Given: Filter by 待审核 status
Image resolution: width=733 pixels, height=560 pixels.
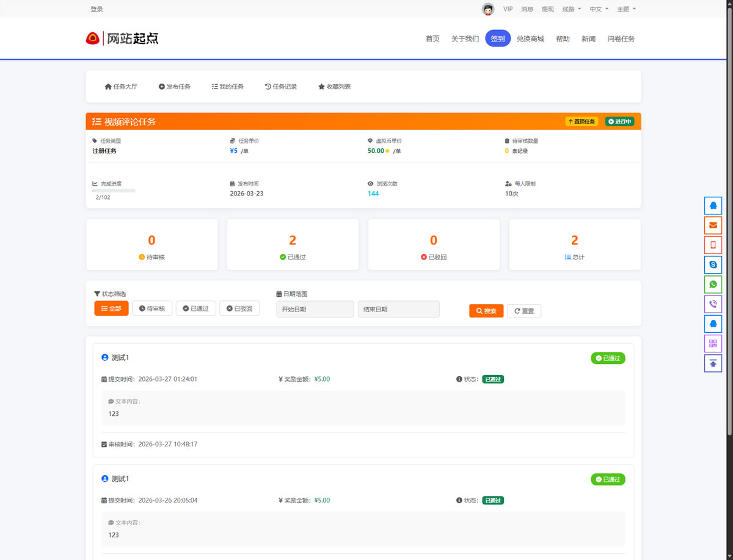Looking at the screenshot, I should pyautogui.click(x=152, y=308).
